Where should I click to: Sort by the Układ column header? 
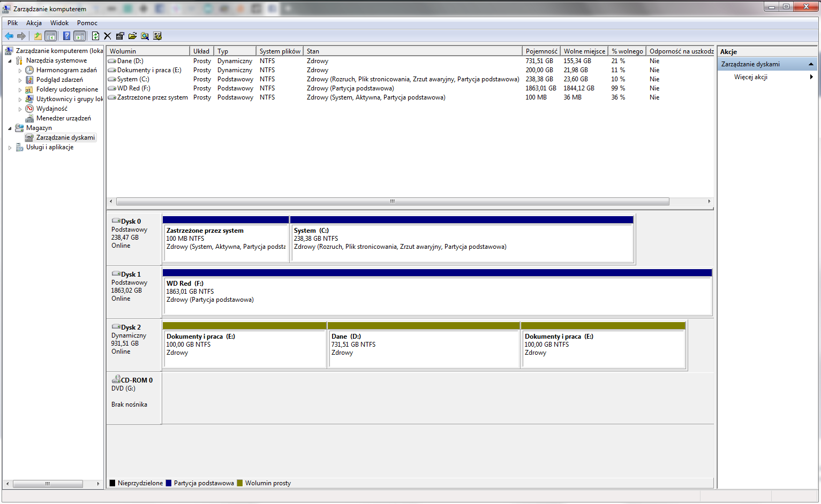(x=202, y=51)
